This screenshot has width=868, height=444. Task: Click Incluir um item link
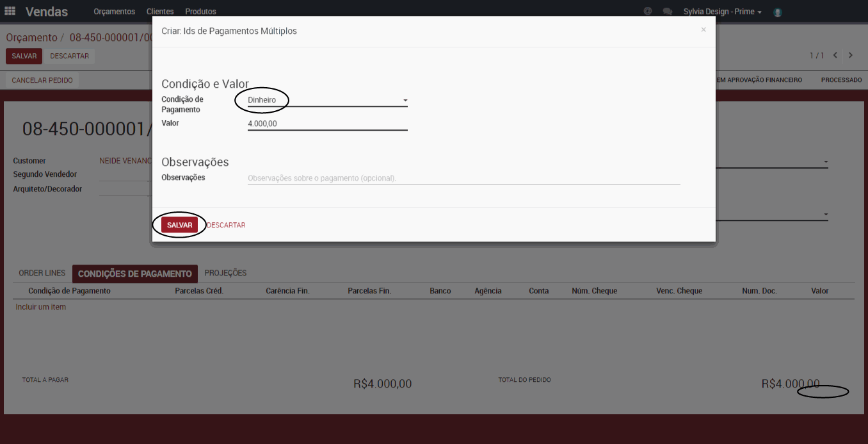(x=40, y=307)
